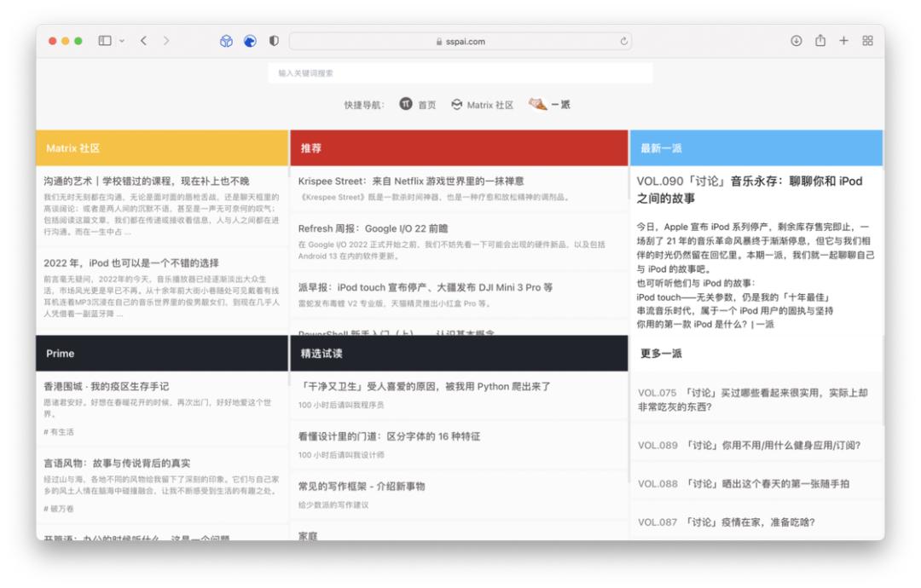Screen dimensions: 921x588
Task: Click the back navigation arrow
Action: coord(144,40)
